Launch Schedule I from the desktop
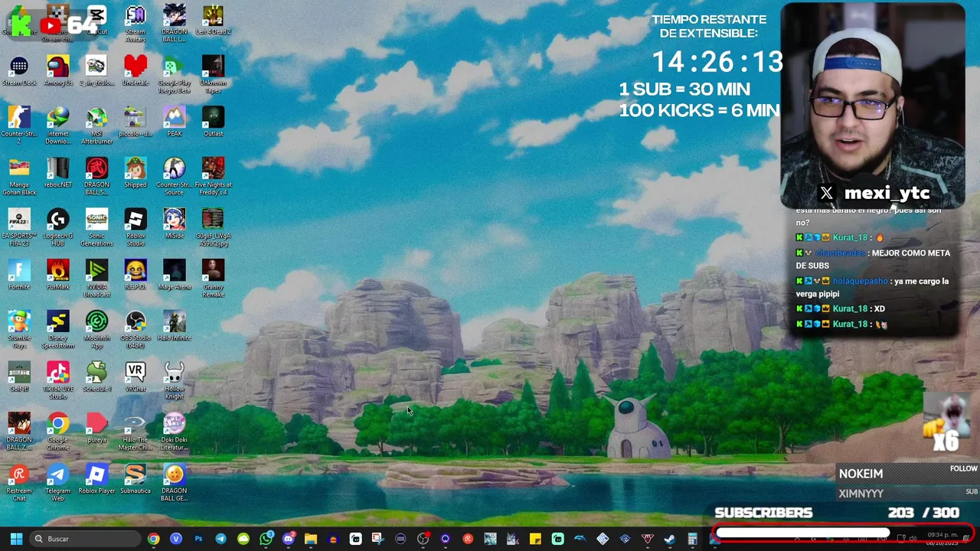 tap(96, 377)
